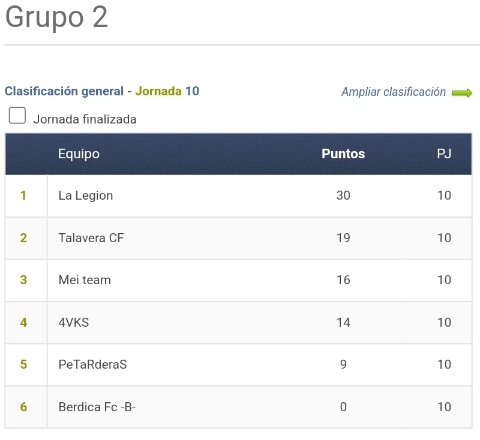Viewport: 480px width, 440px height.
Task: Open the Mei team entry
Action: [x=84, y=280]
